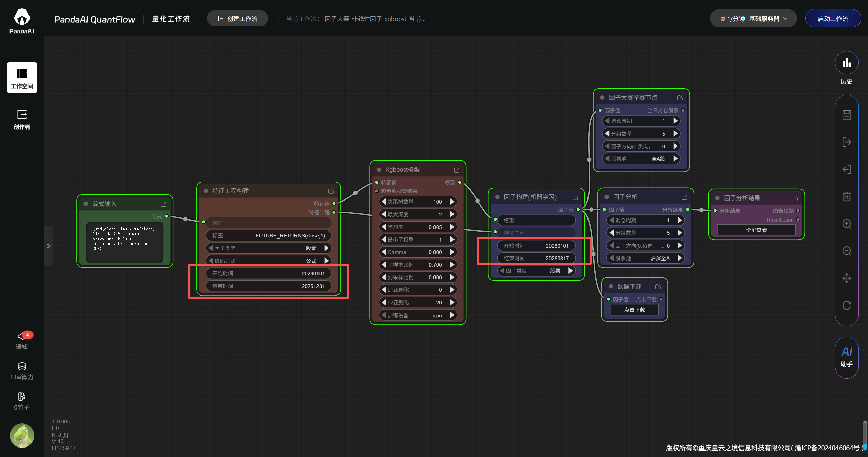
Task: Zoom out with magnifier minus icon
Action: coord(846,251)
